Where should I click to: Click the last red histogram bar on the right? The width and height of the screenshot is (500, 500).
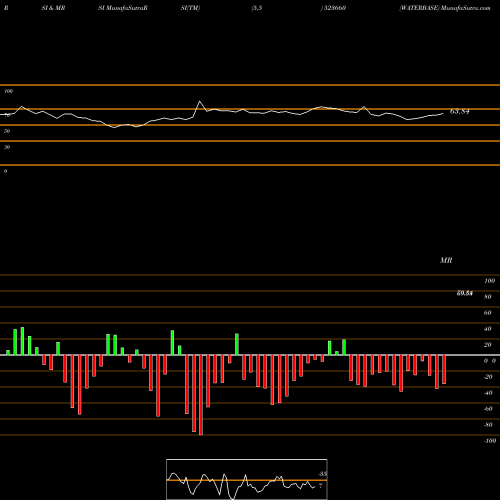coord(444,369)
